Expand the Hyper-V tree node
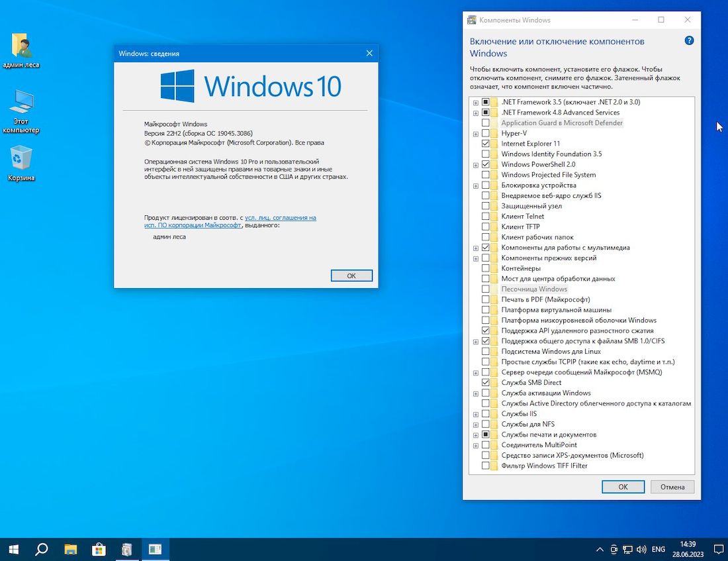The height and width of the screenshot is (561, 728). tap(475, 134)
